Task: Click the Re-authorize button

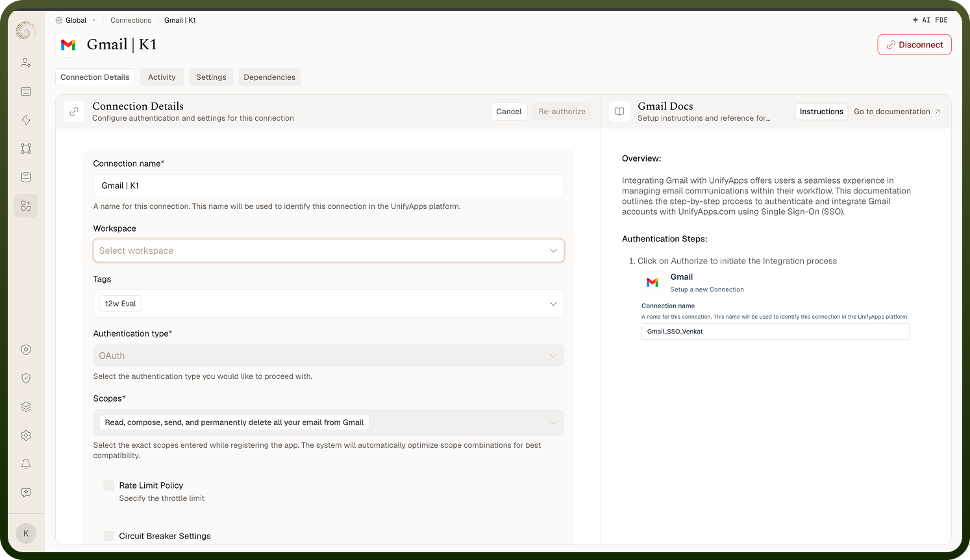Action: 562,112
